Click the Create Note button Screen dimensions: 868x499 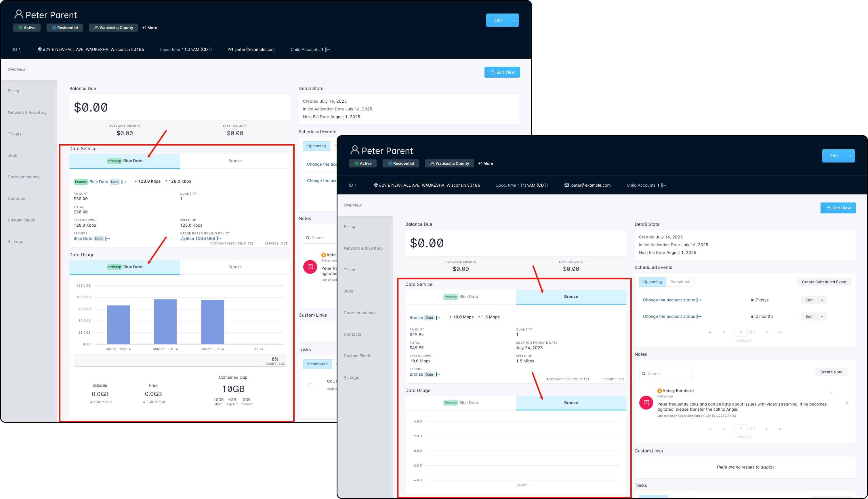point(831,372)
